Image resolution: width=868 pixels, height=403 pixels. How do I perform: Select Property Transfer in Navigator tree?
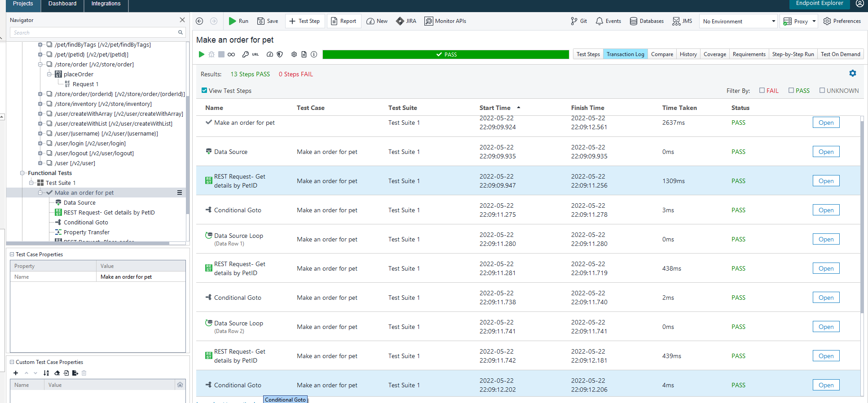click(x=86, y=232)
